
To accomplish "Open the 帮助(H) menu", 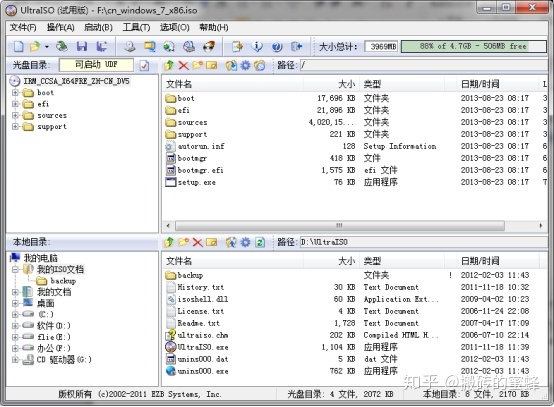I will [213, 28].
